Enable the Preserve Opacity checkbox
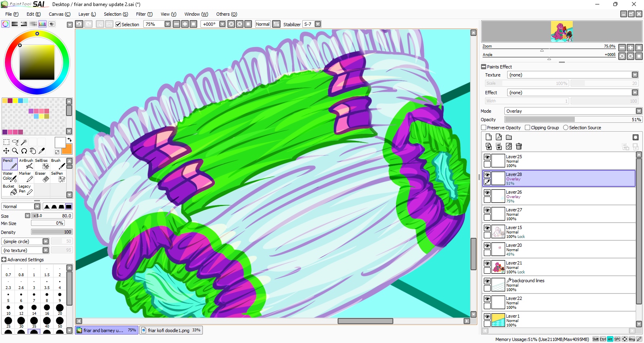This screenshot has height=343, width=644. (484, 128)
